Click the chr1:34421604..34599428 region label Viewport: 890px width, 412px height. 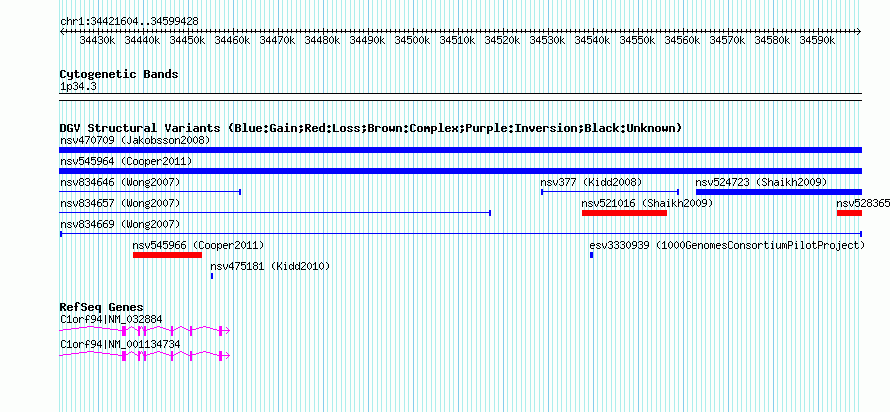coord(129,21)
